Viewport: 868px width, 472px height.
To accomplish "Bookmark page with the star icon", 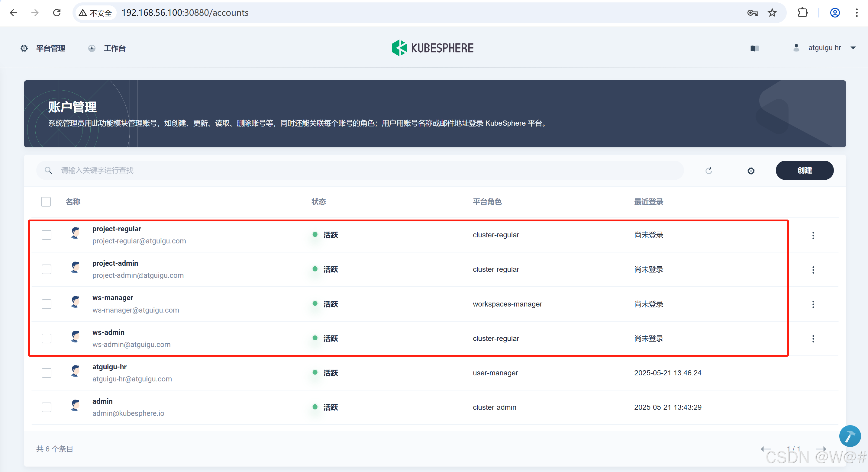I will click(772, 13).
